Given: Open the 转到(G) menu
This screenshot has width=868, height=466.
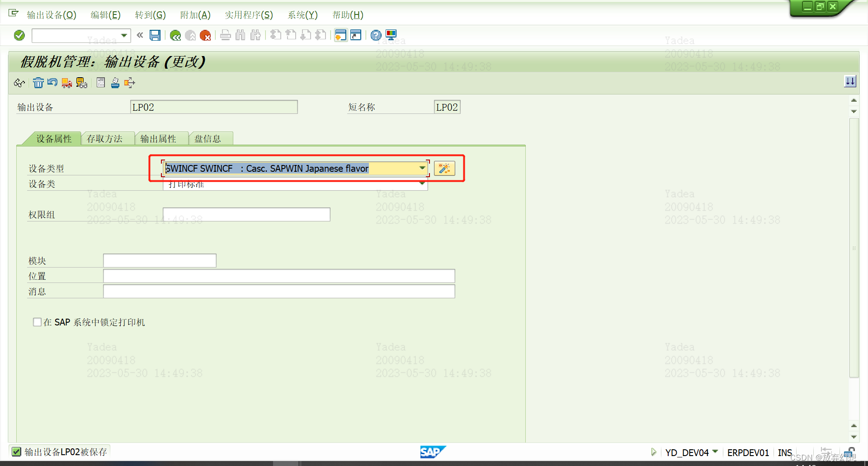Looking at the screenshot, I should tap(151, 15).
